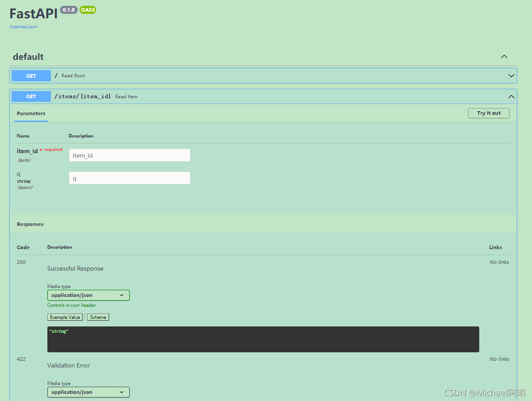Viewport: 532px width, 401px height.
Task: Click the default section heading
Action: click(28, 57)
